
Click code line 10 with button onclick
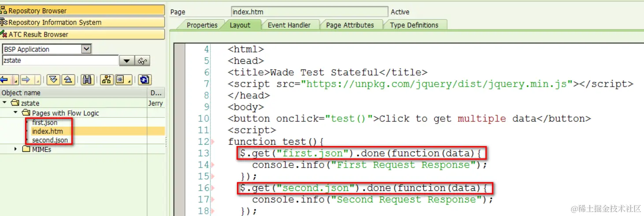click(x=409, y=118)
